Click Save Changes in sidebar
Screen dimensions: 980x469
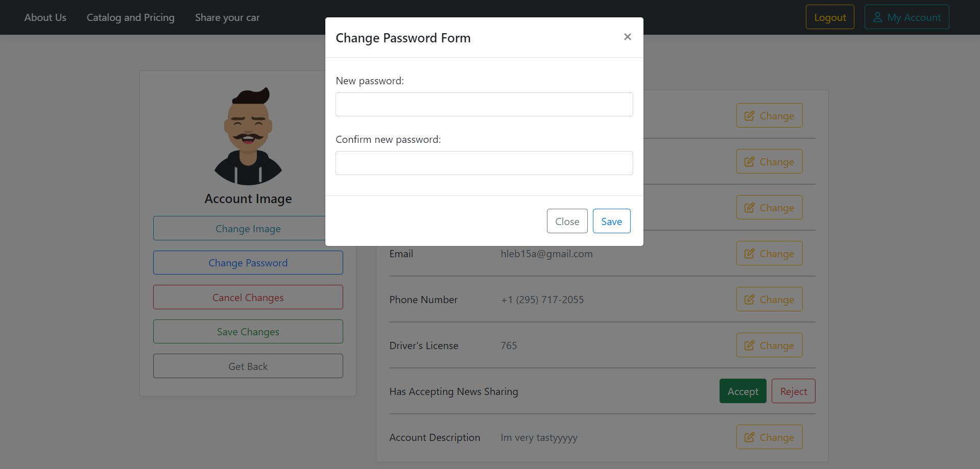click(x=248, y=332)
